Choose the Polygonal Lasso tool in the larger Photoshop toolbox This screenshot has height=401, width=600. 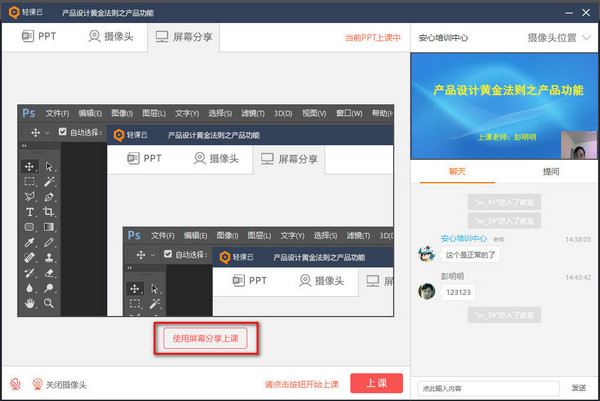click(x=29, y=197)
